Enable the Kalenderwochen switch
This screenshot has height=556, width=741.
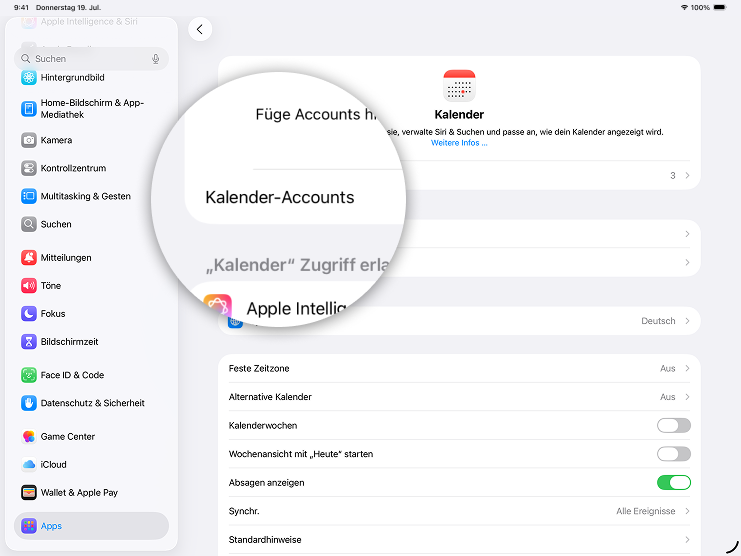pos(673,425)
